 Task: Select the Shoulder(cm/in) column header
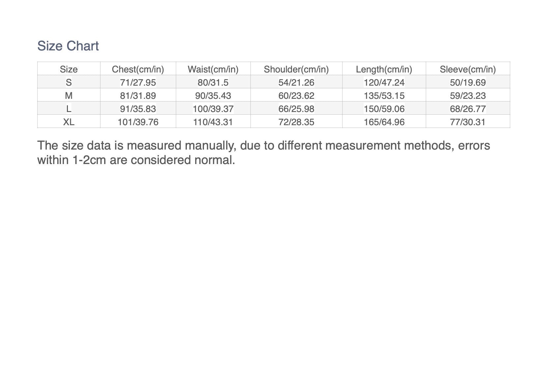pyautogui.click(x=296, y=69)
